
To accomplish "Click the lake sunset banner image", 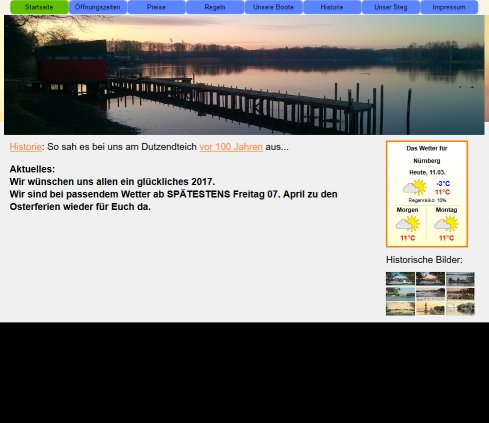I will (244, 75).
